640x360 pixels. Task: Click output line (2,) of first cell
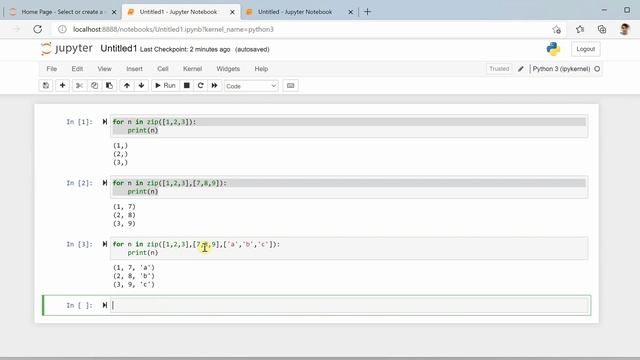click(x=120, y=154)
